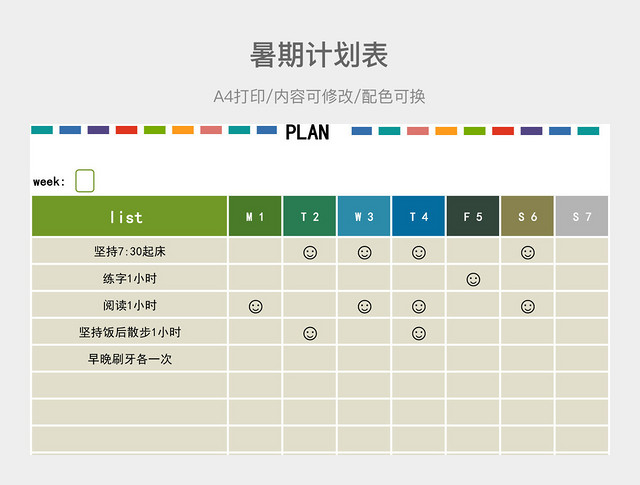Click the '暑期计划表' title
The height and width of the screenshot is (485, 640).
319,55
